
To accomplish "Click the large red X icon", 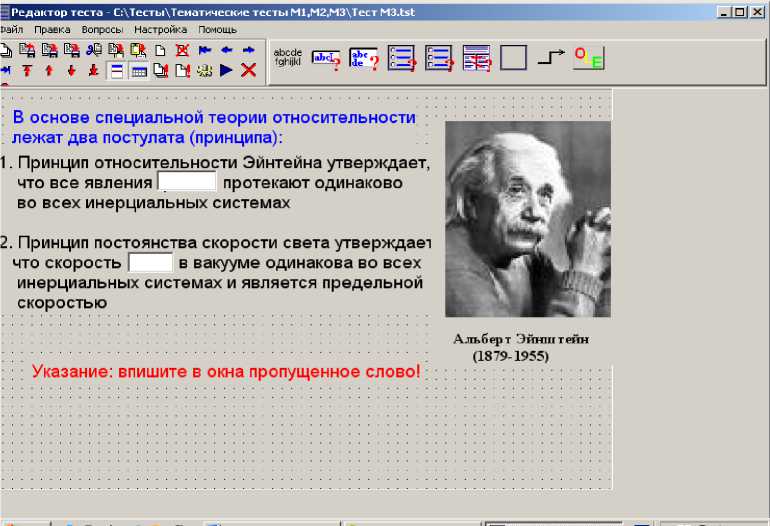I will coord(248,70).
